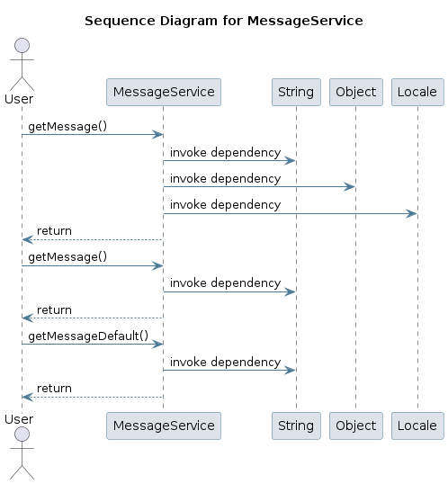Click the first getMessage() message label
This screenshot has width=448, height=484.
(x=67, y=127)
